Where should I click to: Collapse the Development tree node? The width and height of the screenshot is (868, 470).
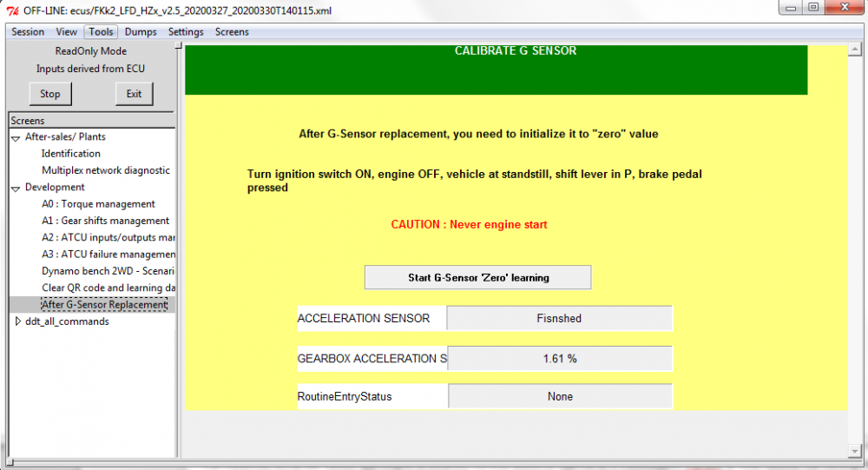click(x=16, y=189)
